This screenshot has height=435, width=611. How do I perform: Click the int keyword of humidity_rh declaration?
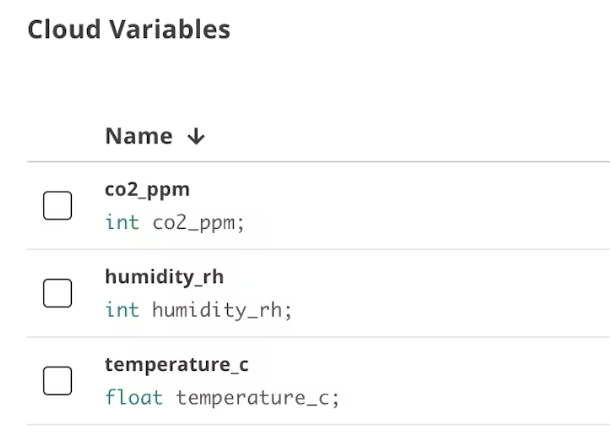pos(122,311)
